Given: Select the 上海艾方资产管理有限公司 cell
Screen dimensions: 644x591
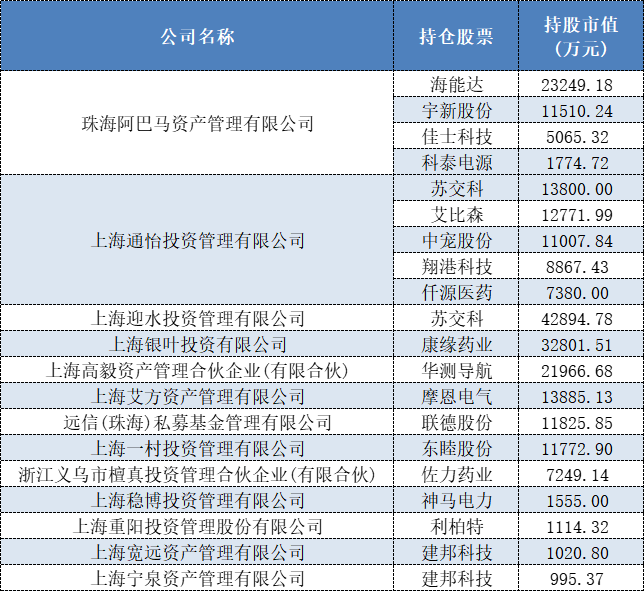Looking at the screenshot, I should coord(197,396).
